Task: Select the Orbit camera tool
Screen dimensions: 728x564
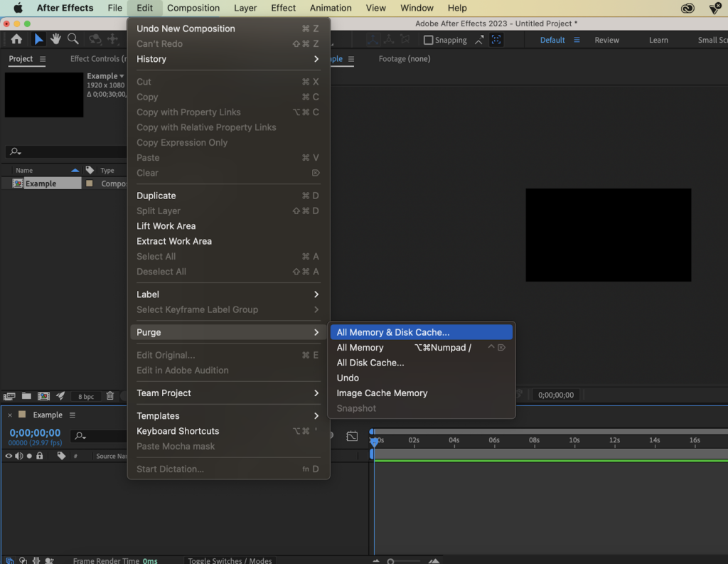Action: [x=95, y=40]
